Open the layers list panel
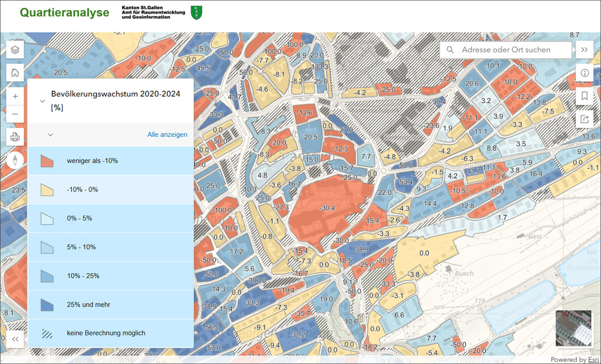601x364 pixels. [x=15, y=50]
